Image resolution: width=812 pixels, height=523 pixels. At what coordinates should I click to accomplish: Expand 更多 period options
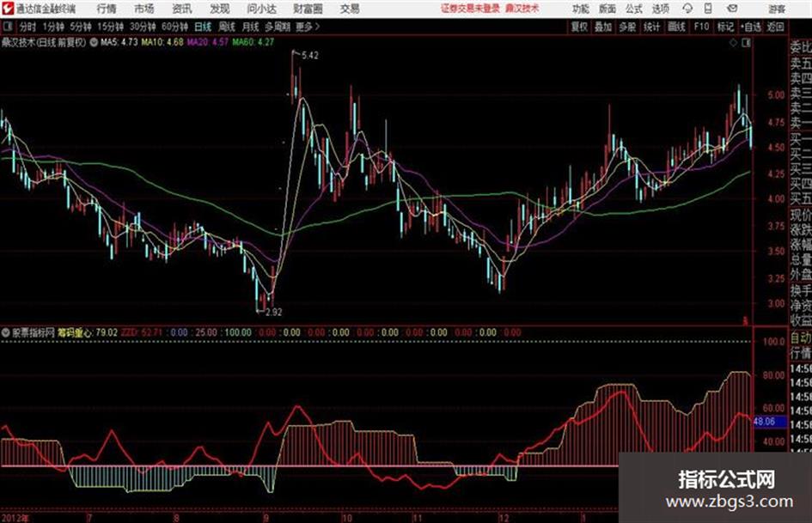308,27
